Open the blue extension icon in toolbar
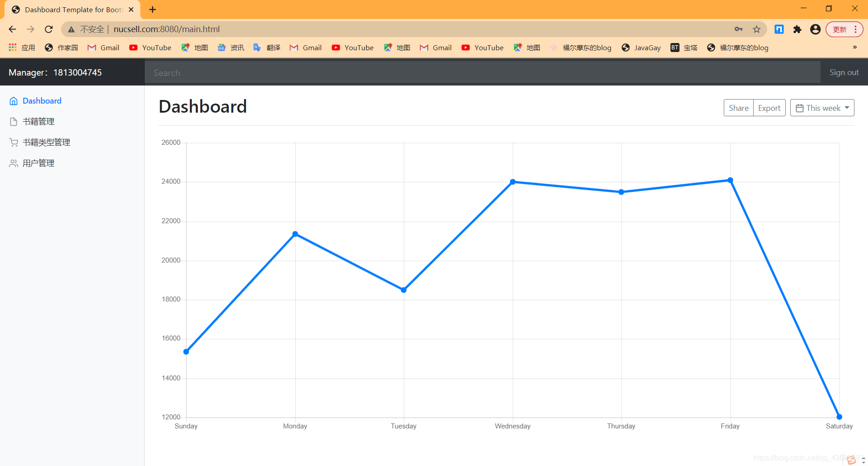The height and width of the screenshot is (466, 868). (x=779, y=29)
